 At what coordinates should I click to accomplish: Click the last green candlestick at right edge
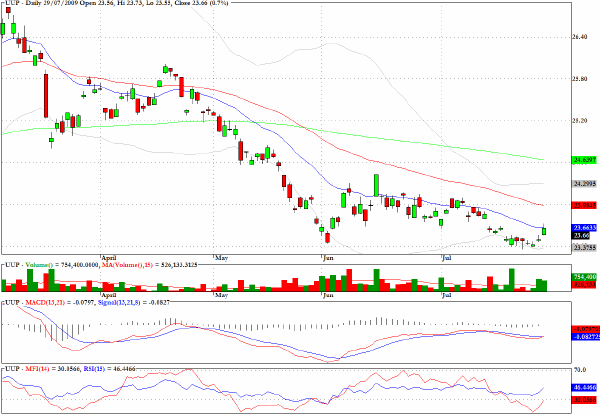click(544, 231)
